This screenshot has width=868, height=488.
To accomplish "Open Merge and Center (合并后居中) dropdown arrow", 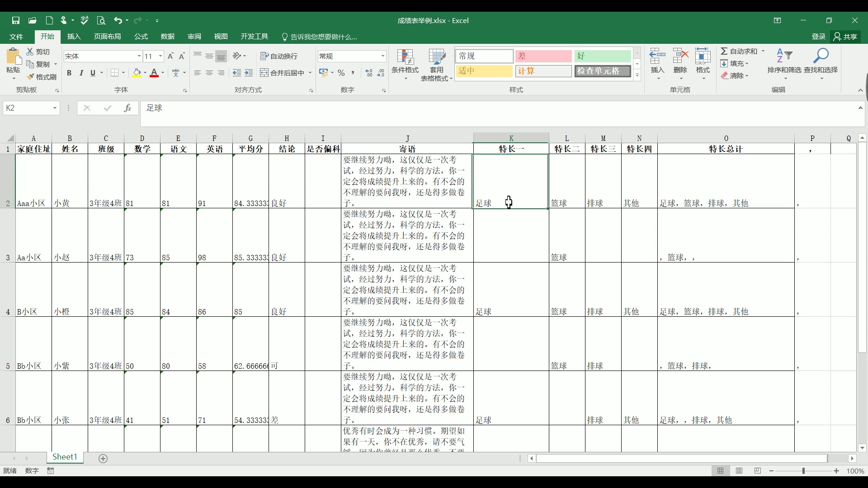I will [310, 73].
